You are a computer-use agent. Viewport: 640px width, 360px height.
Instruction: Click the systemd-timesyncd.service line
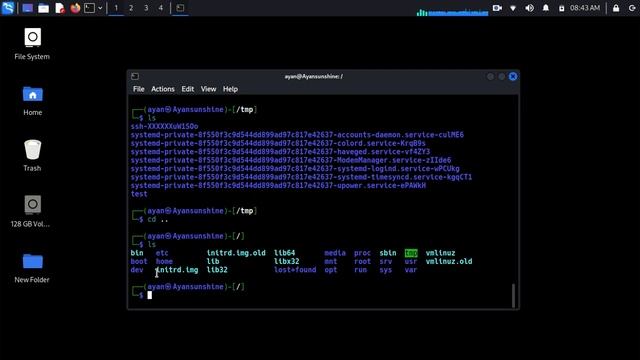(301, 177)
